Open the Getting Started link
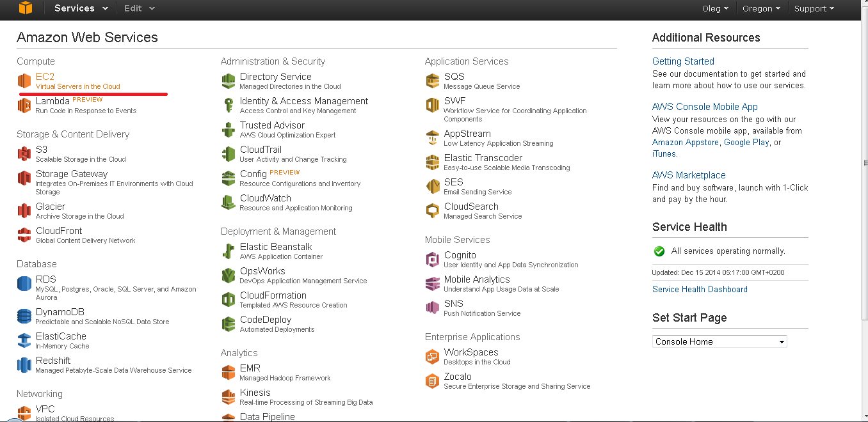 click(x=683, y=61)
